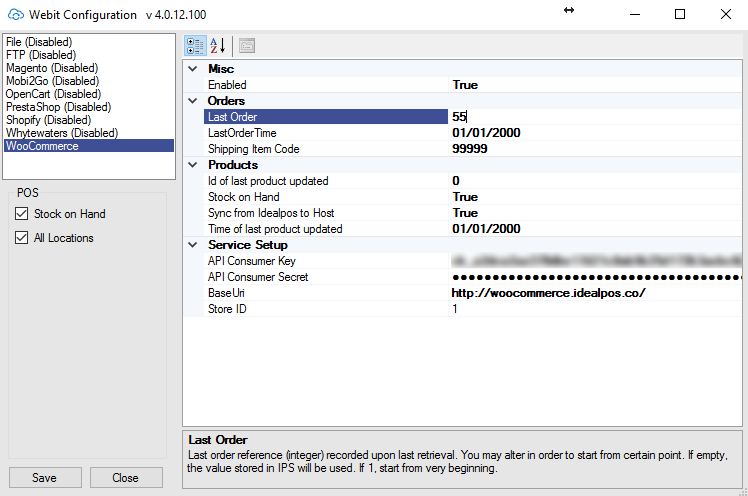Collapse the Service Setup category
748x496 pixels.
[x=193, y=245]
